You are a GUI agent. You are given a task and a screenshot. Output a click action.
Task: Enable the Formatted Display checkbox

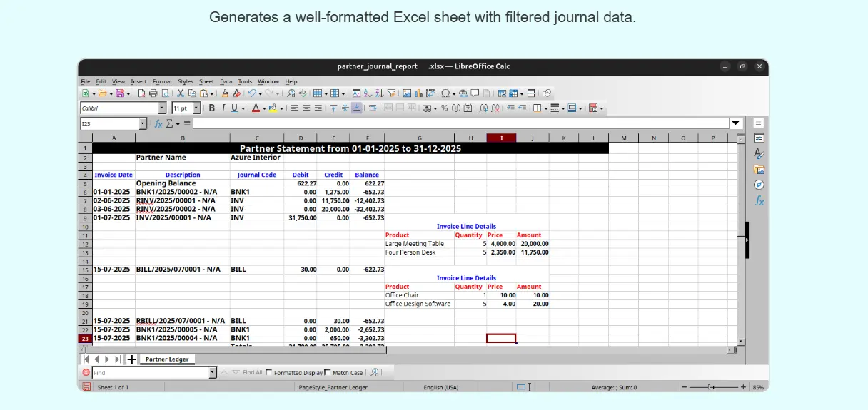tap(268, 373)
